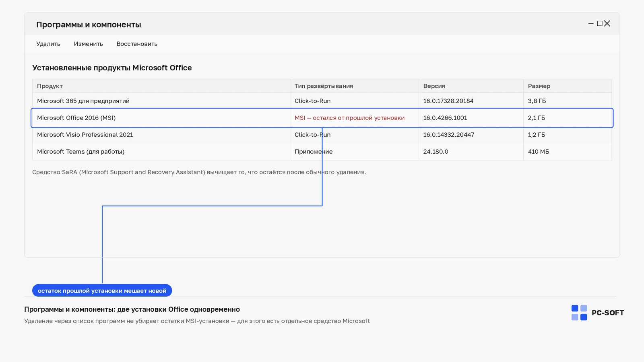
Task: Minimize the Программы и компоненты window
Action: point(591,24)
